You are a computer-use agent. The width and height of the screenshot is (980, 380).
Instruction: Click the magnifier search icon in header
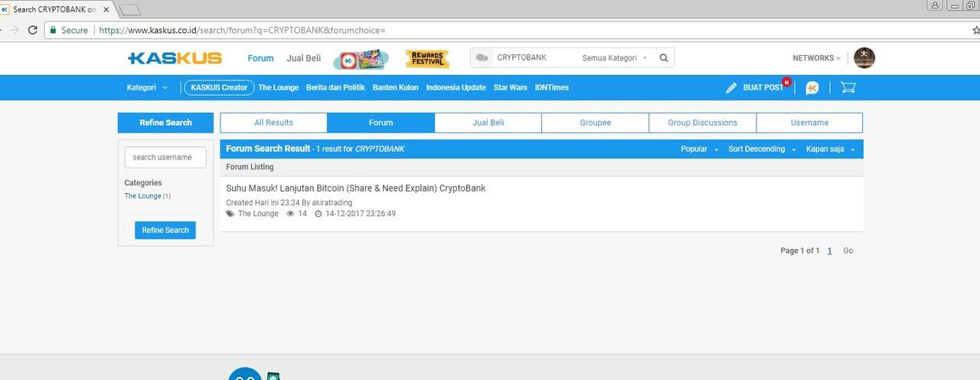[x=664, y=57]
